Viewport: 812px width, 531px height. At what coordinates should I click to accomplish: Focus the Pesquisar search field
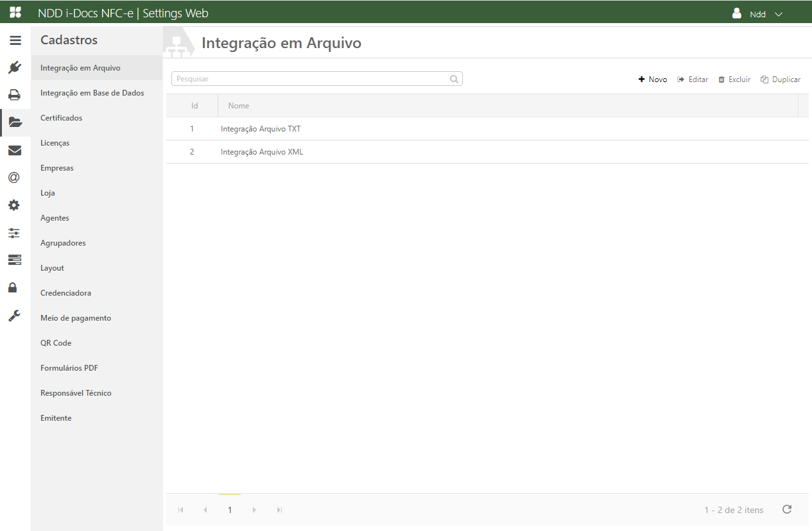(311, 79)
